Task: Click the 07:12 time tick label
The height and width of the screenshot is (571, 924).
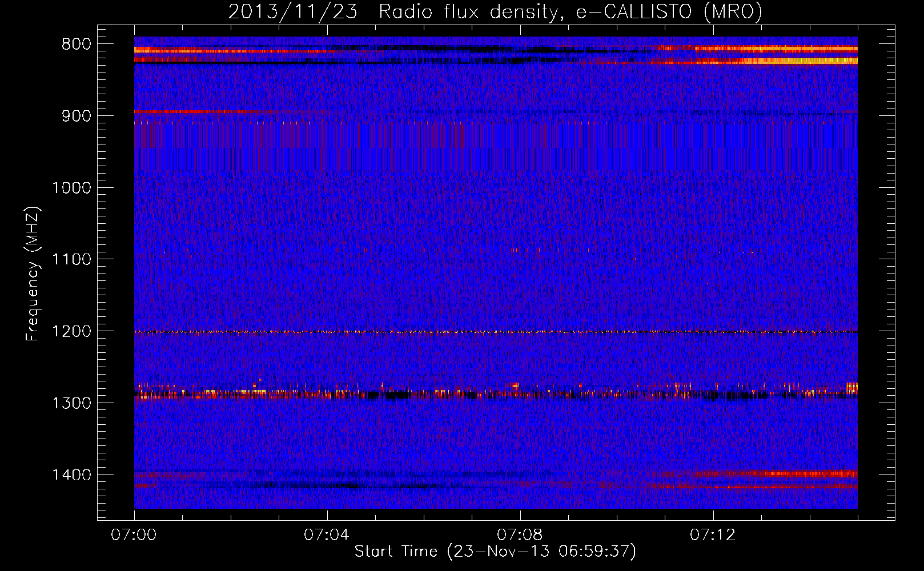Action: (713, 534)
